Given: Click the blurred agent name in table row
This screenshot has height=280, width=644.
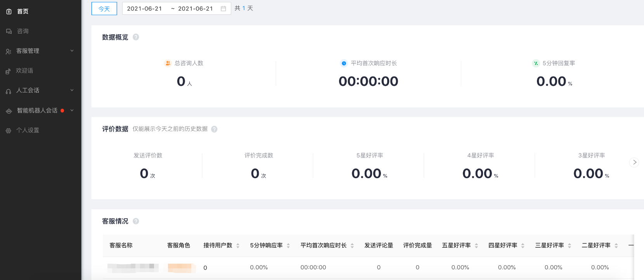Looking at the screenshot, I should (x=133, y=267).
